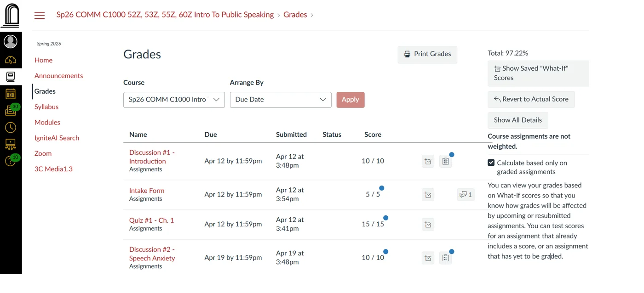Open the Inbox icon with 30 badge

coord(11,110)
